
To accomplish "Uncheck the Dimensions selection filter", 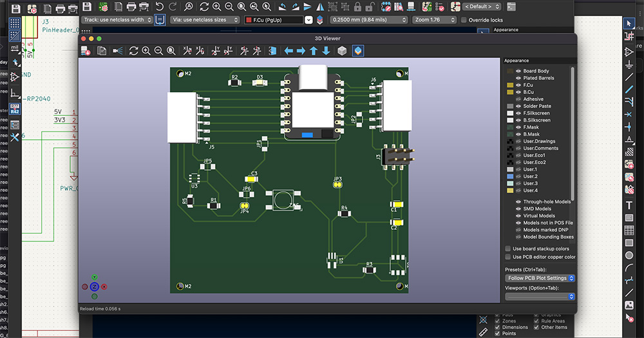I will click(x=497, y=327).
